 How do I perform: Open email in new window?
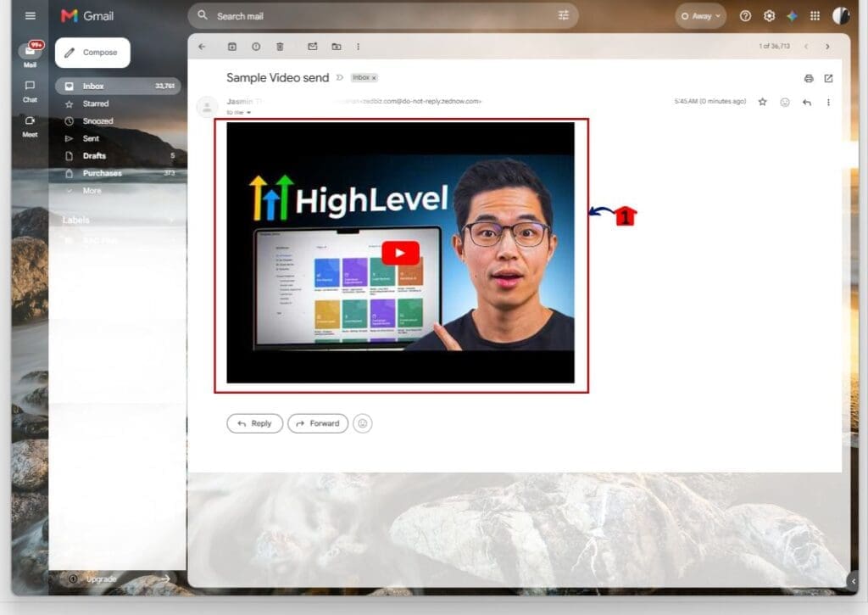[829, 79]
